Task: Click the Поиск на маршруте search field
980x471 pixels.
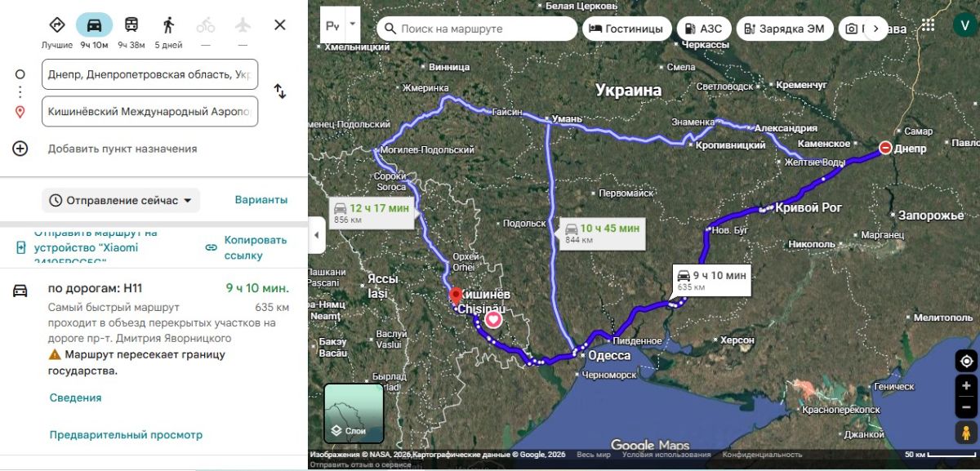Action: point(478,28)
